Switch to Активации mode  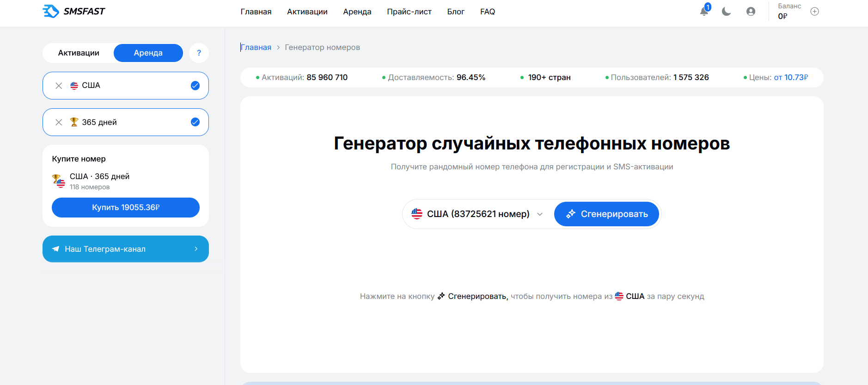79,53
